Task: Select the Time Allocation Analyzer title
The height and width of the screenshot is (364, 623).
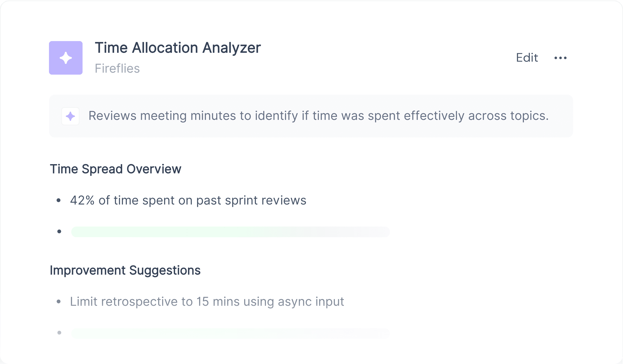Action: 178,48
